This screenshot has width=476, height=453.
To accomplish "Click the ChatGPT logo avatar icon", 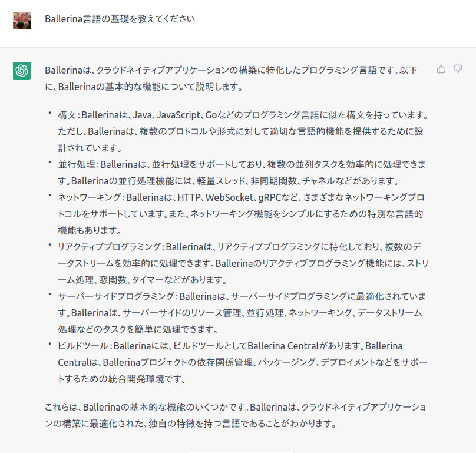I will tap(22, 71).
